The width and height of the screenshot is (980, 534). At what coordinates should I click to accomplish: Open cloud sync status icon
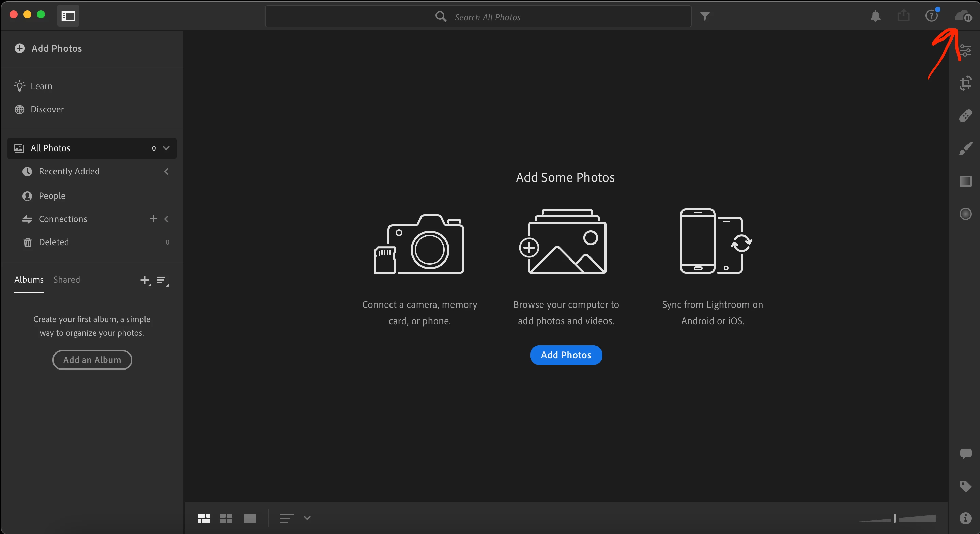pyautogui.click(x=963, y=16)
